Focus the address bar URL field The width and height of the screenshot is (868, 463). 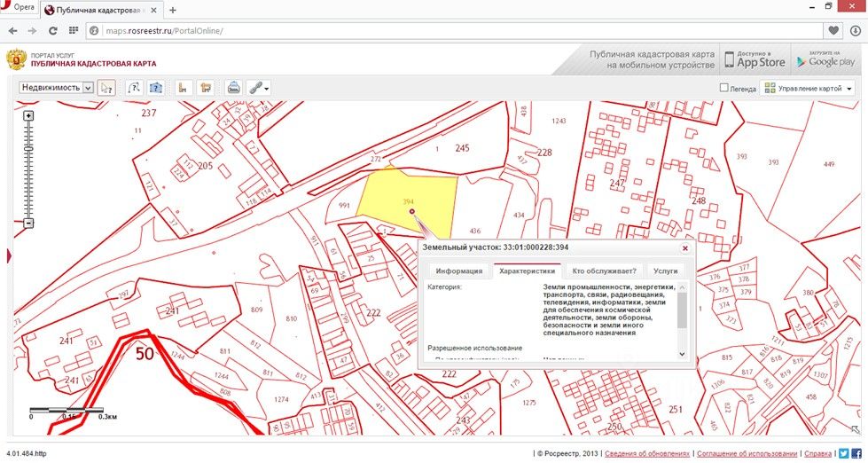454,30
